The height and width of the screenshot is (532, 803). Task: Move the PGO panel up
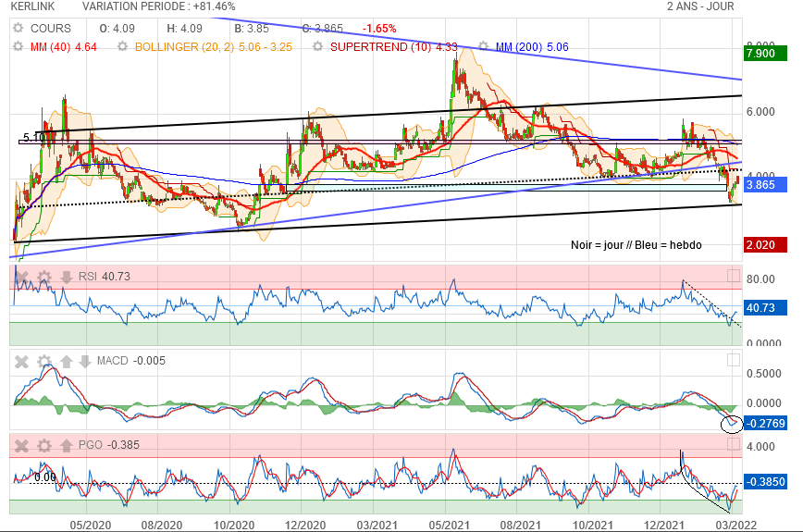tap(66, 445)
